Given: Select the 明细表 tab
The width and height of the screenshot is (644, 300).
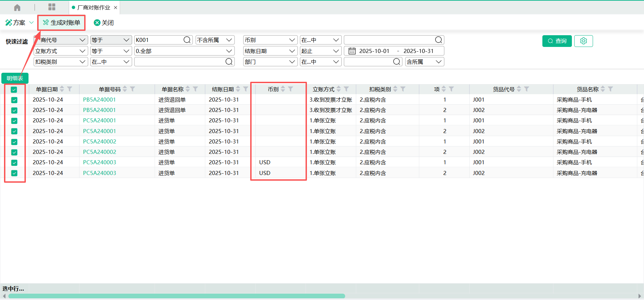Looking at the screenshot, I should coord(15,78).
